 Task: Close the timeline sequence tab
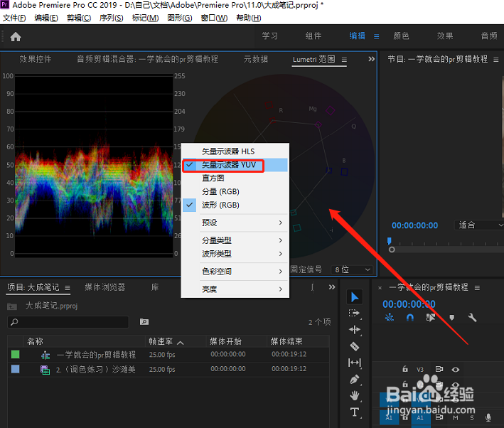pyautogui.click(x=380, y=288)
